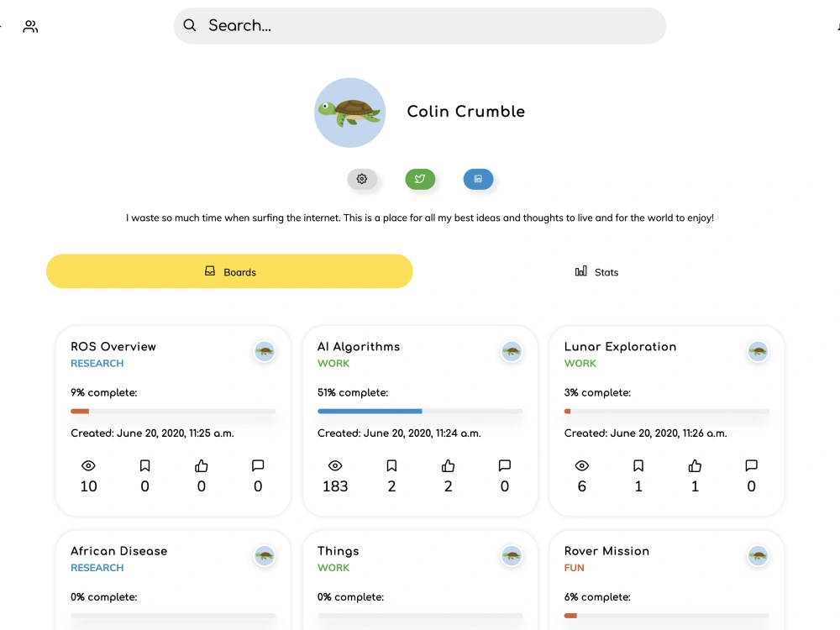Click 'Created: June 20, 2020, 11:25 a.m.' text
The image size is (840, 630).
152,433
